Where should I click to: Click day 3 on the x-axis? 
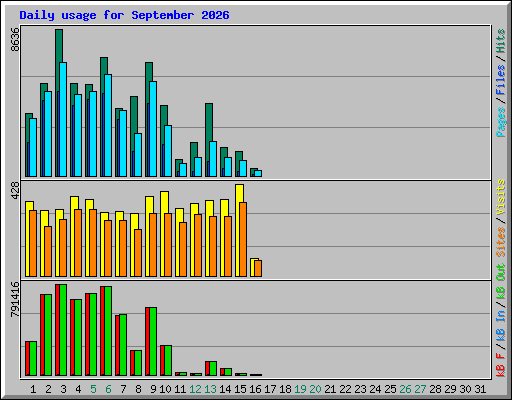pos(63,389)
